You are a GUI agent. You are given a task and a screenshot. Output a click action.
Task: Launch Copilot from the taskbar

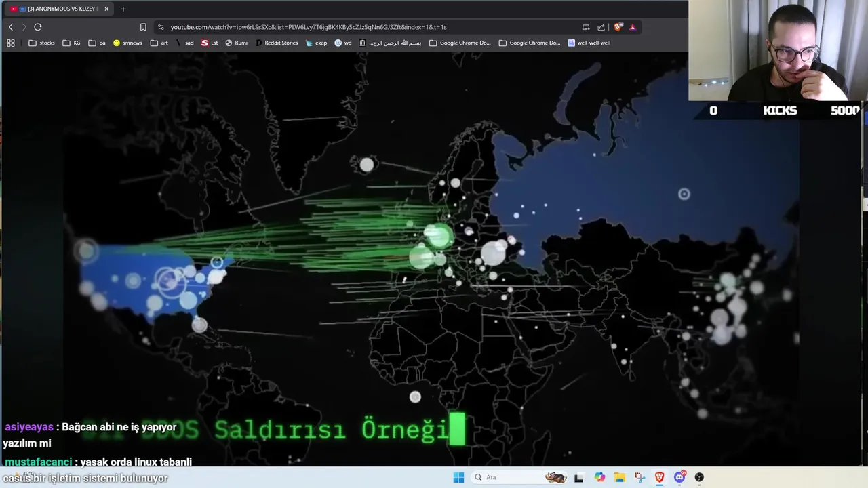click(x=599, y=477)
